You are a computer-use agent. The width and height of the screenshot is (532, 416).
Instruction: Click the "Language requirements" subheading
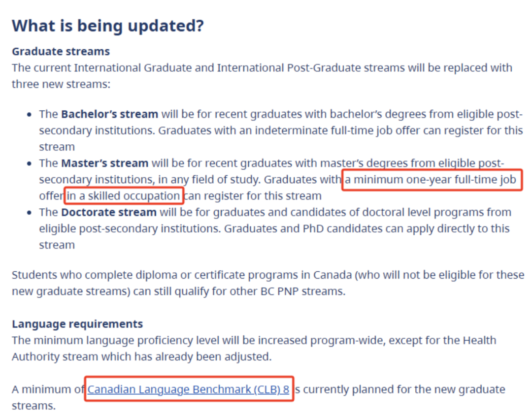[77, 323]
